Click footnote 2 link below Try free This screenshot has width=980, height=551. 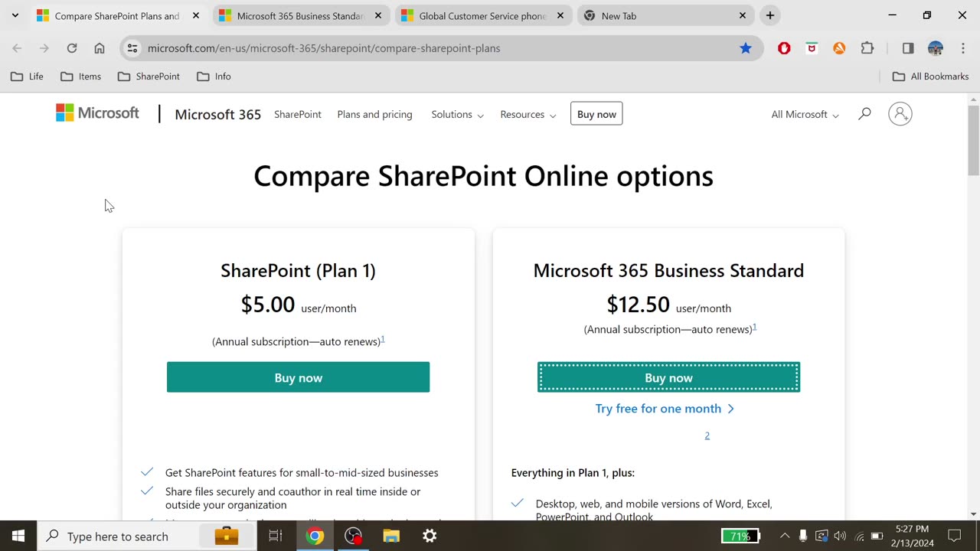click(x=707, y=435)
